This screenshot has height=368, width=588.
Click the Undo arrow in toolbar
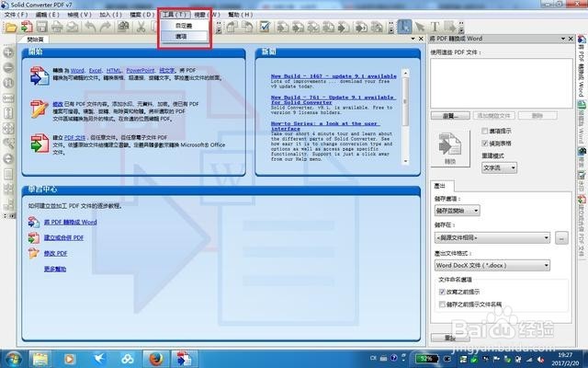click(x=90, y=27)
